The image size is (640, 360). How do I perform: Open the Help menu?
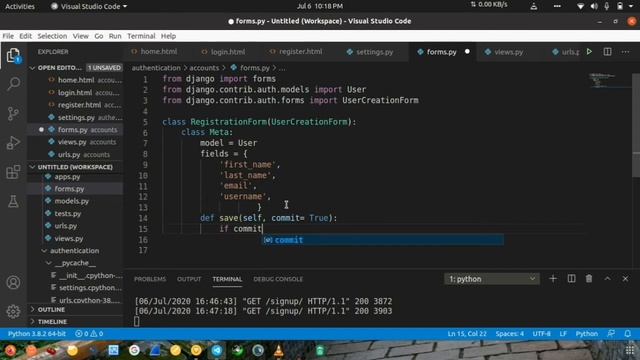coord(168,36)
